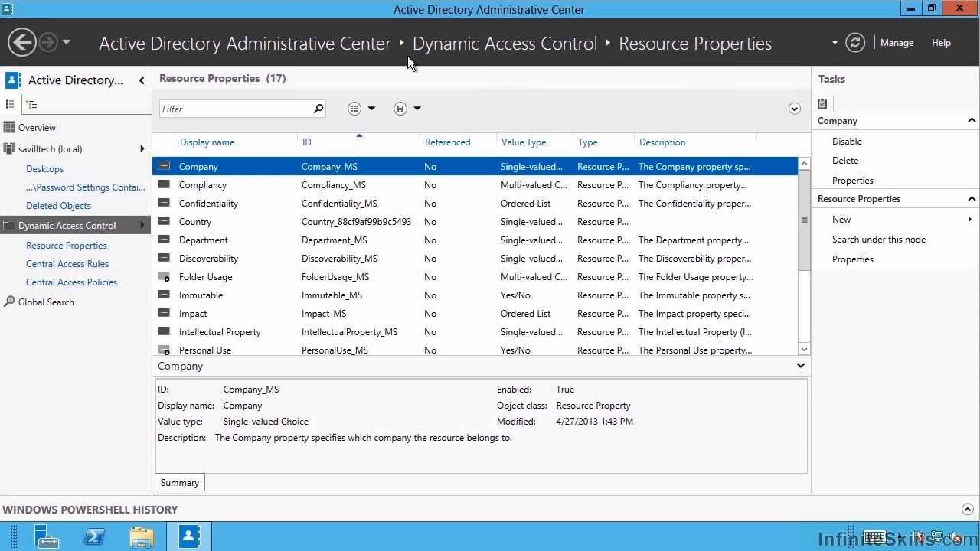Click the forward navigation arrow

[x=47, y=42]
